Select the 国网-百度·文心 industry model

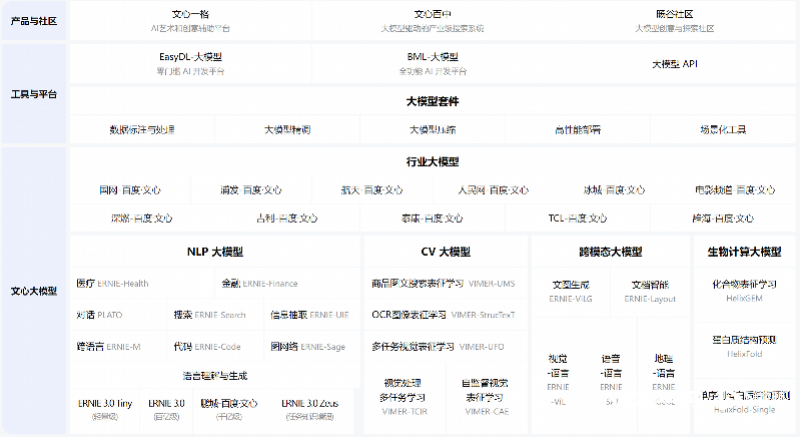click(x=130, y=190)
